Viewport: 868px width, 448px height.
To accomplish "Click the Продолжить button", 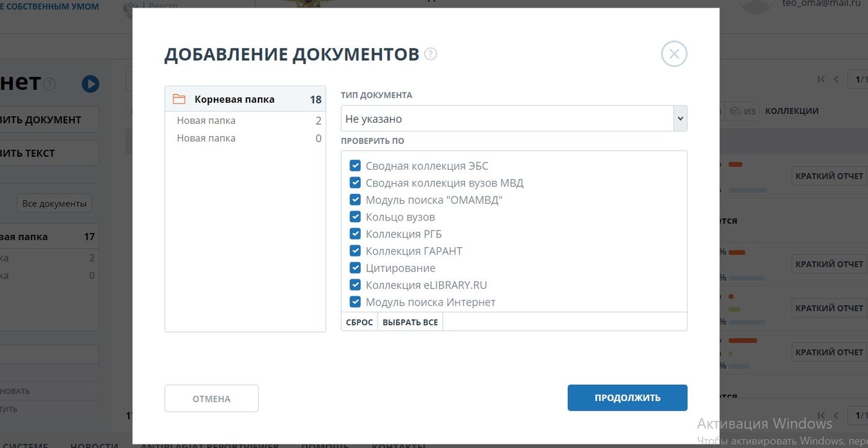I will 627,398.
